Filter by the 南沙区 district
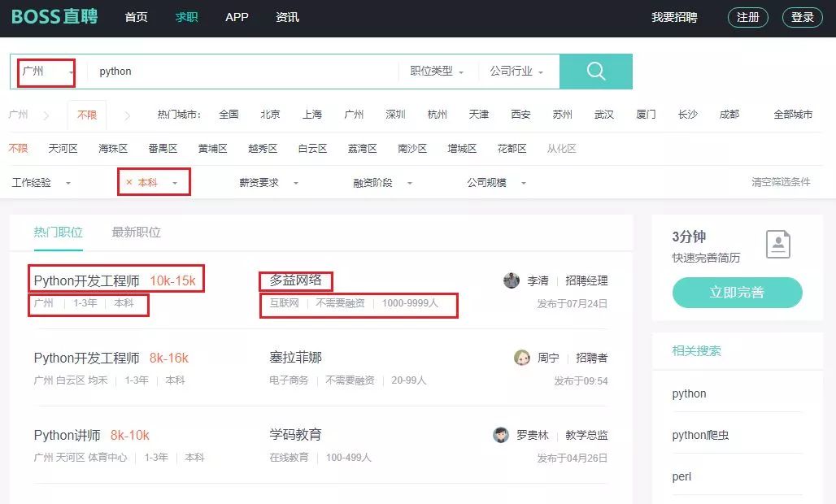Image resolution: width=836 pixels, height=504 pixels. pyautogui.click(x=412, y=149)
